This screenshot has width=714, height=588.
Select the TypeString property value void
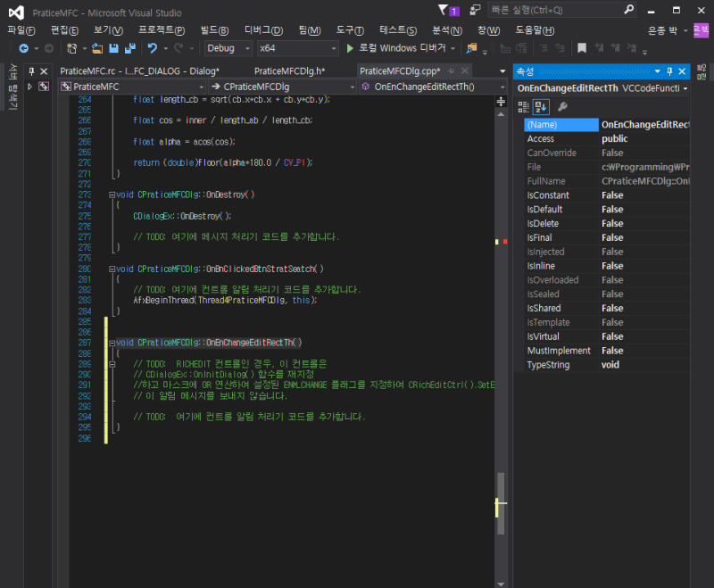click(x=610, y=365)
